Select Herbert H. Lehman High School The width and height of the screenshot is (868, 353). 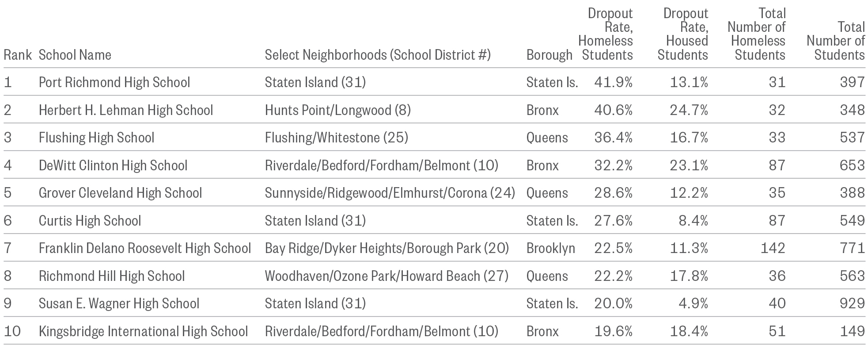tap(126, 110)
